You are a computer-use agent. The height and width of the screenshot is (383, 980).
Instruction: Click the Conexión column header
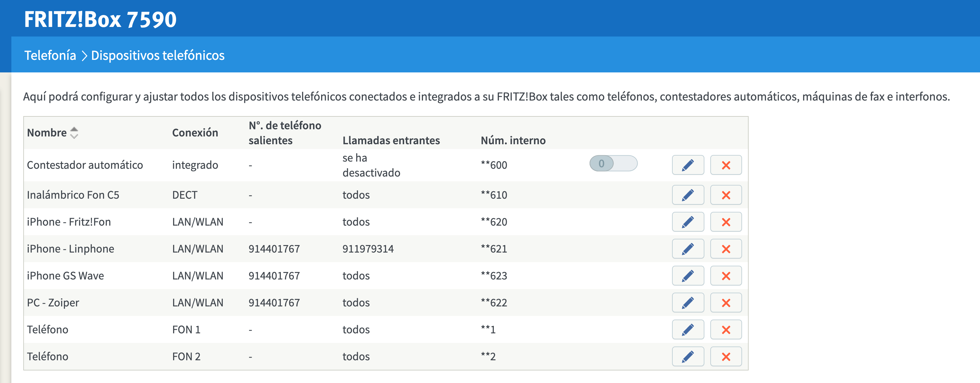pos(195,133)
